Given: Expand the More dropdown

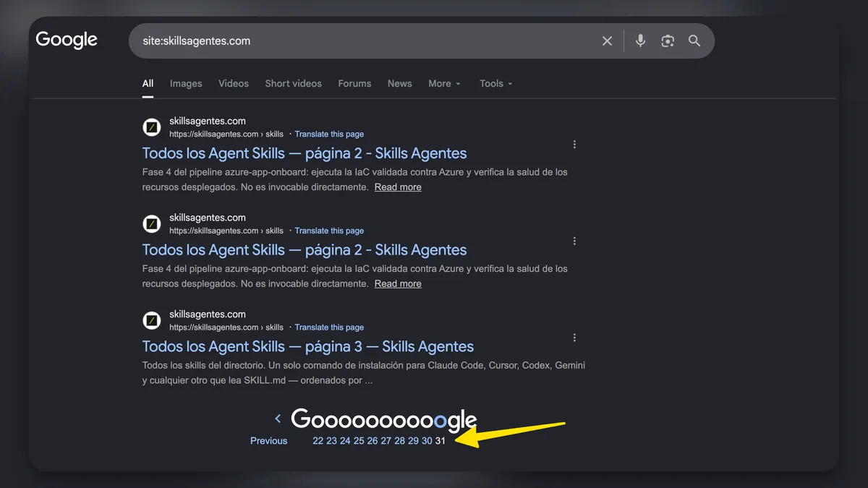Looking at the screenshot, I should 444,84.
